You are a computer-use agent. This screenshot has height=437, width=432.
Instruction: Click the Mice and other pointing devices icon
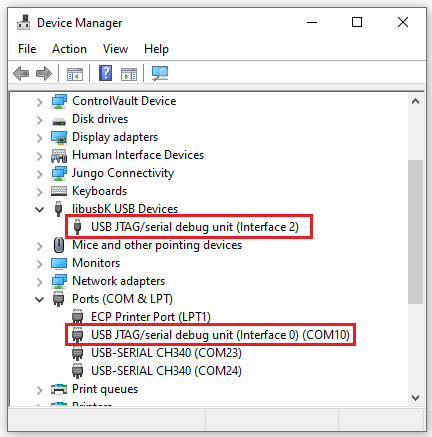pos(59,245)
